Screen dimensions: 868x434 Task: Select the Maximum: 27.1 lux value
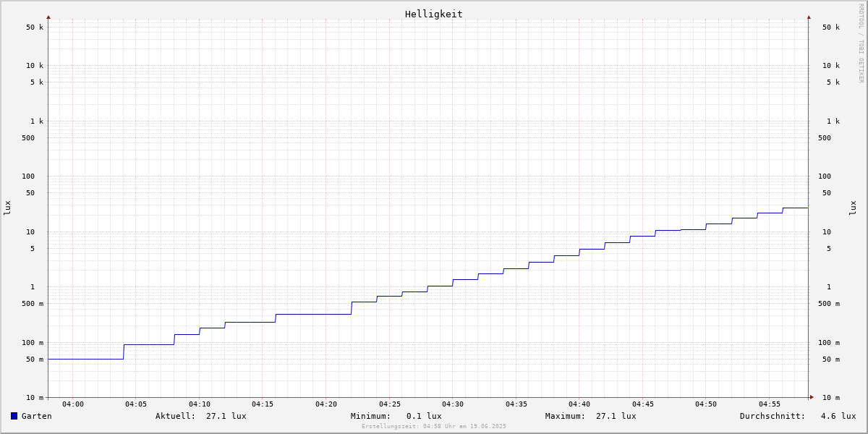(591, 416)
